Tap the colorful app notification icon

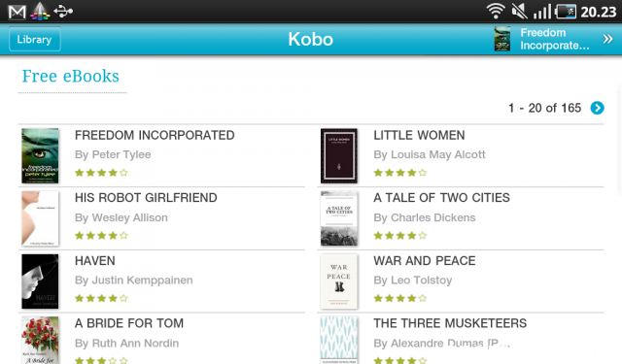[x=40, y=11]
